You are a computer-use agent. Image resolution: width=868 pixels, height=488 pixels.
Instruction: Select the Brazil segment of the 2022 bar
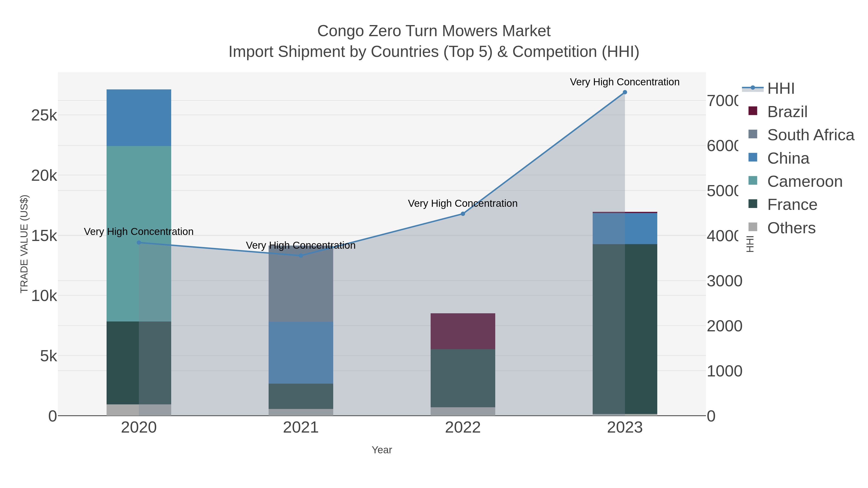(463, 331)
